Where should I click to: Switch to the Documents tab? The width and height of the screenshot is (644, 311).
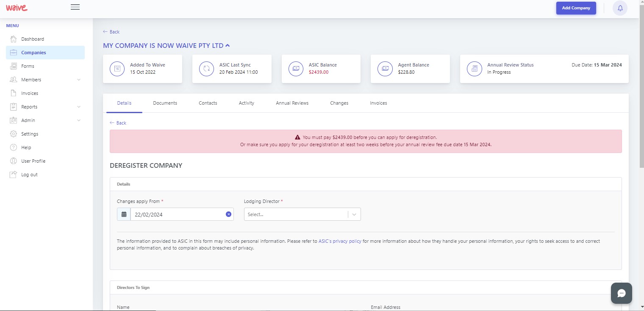pyautogui.click(x=165, y=103)
